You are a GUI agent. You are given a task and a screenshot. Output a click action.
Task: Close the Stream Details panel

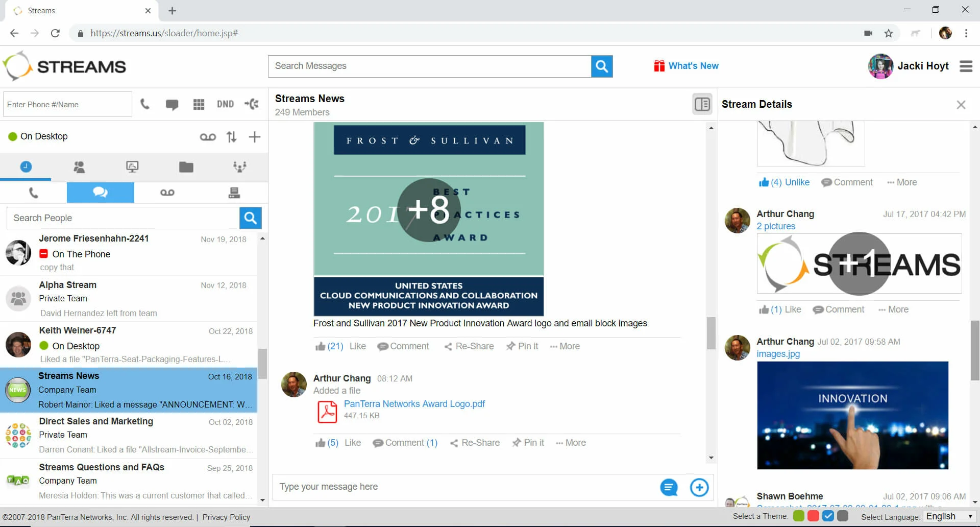pyautogui.click(x=961, y=105)
